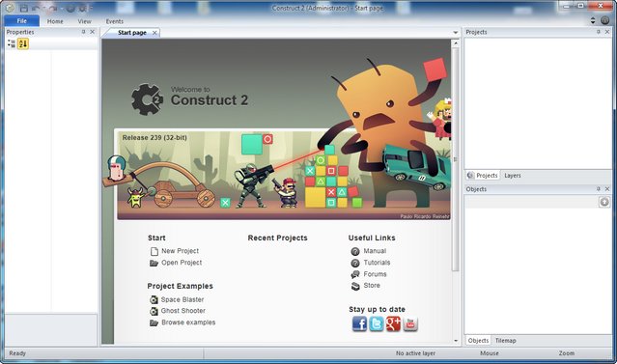Click the up-level icon in Objects panel
The width and height of the screenshot is (617, 364).
pyautogui.click(x=604, y=202)
